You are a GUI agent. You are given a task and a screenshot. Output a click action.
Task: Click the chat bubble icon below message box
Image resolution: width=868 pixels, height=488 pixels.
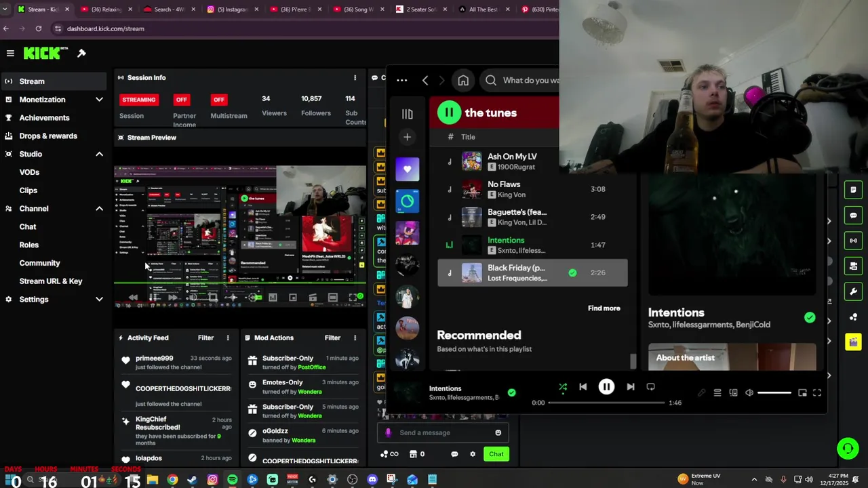point(454,454)
